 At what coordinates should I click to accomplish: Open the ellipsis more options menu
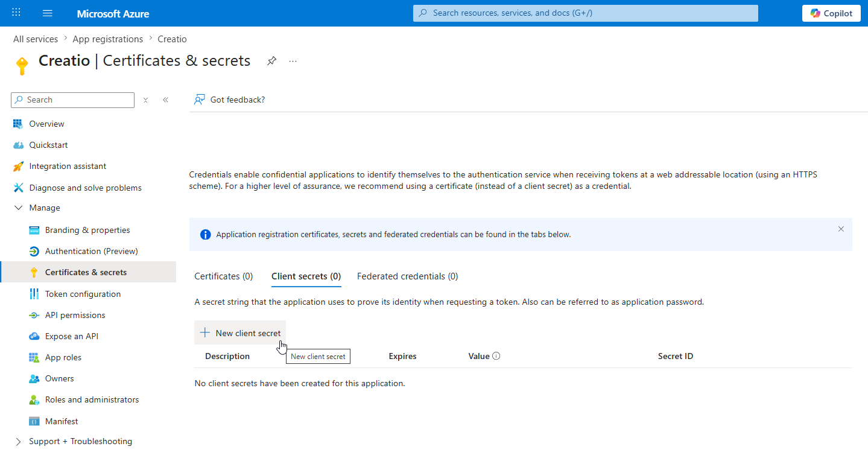(293, 61)
